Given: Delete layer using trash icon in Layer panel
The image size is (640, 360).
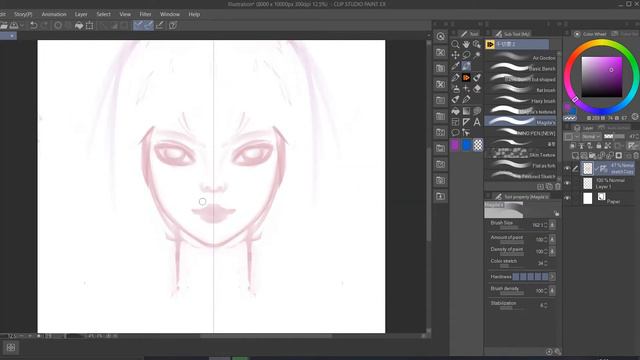Looking at the screenshot, I should coord(636,156).
